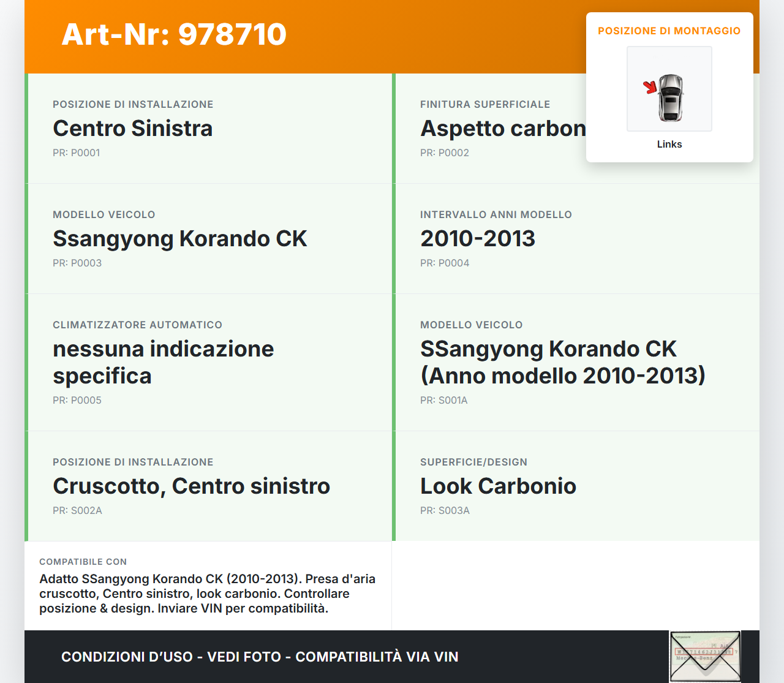Open the VIN document thumbnail in footer
Viewport: 784px width, 683px height.
[x=704, y=657]
